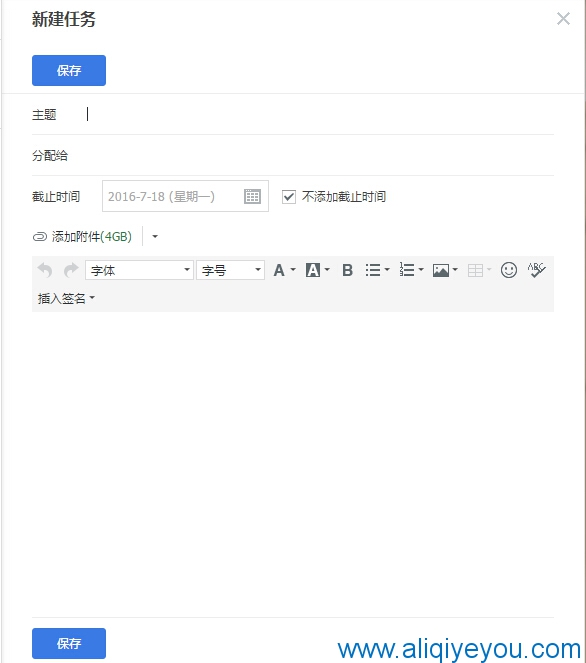586x663 pixels.
Task: Click the redo arrow icon
Action: pyautogui.click(x=71, y=270)
